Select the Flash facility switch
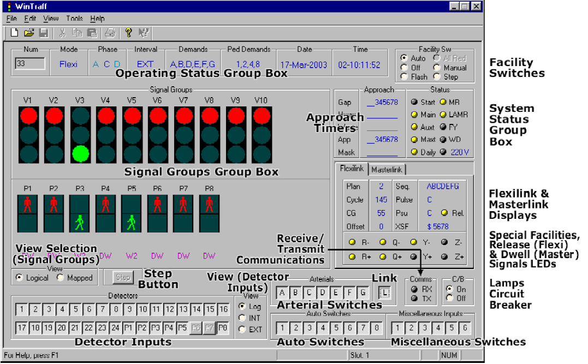 tap(404, 76)
